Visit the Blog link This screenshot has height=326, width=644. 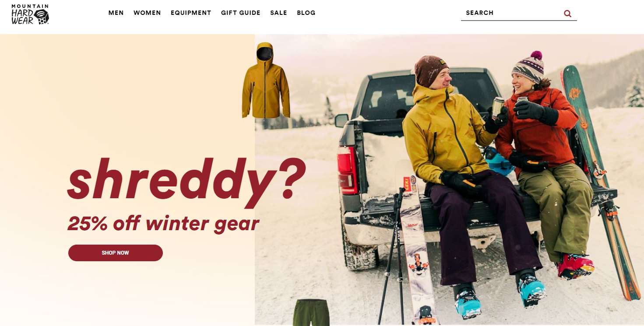pyautogui.click(x=306, y=13)
